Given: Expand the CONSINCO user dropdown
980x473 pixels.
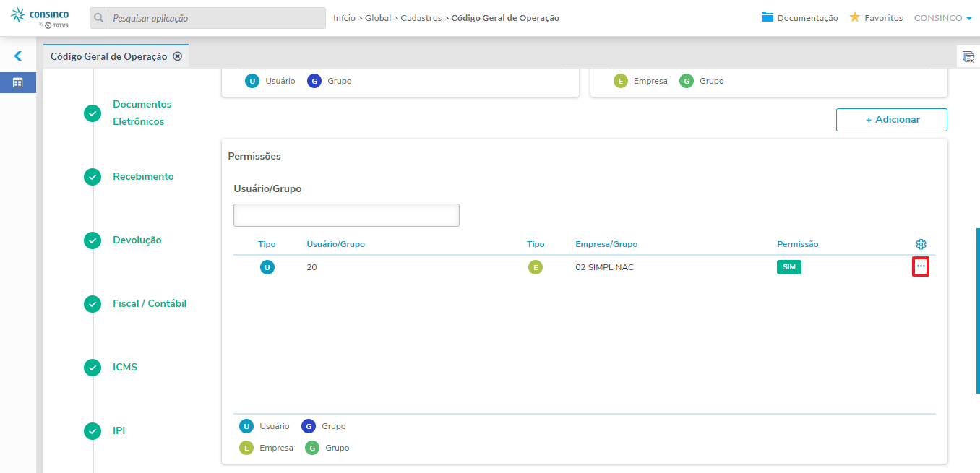Looking at the screenshot, I should click(x=942, y=18).
